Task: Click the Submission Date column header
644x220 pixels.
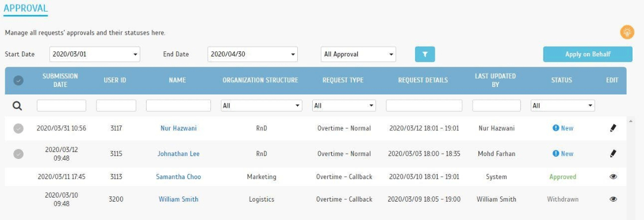Action: tap(60, 80)
